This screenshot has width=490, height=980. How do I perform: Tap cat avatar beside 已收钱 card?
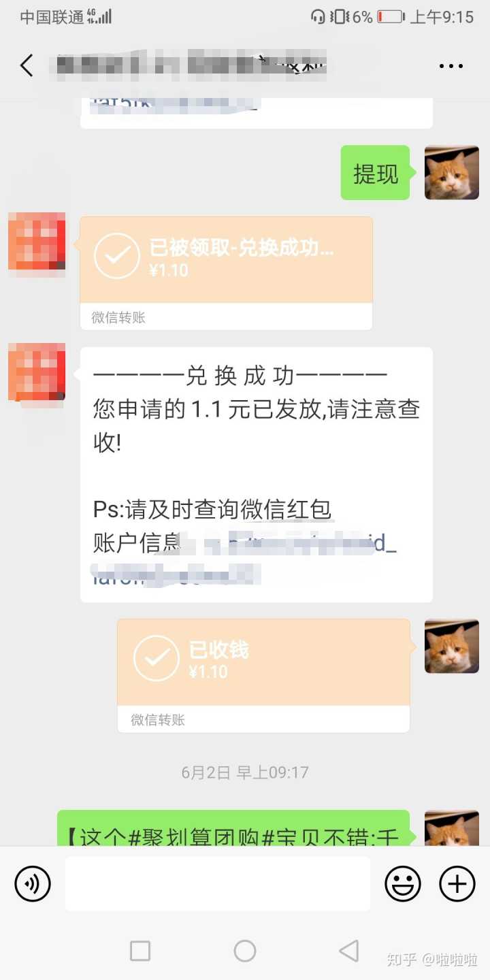pos(452,647)
